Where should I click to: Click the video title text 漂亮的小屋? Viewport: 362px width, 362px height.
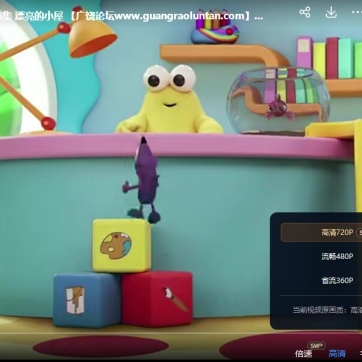pos(39,17)
